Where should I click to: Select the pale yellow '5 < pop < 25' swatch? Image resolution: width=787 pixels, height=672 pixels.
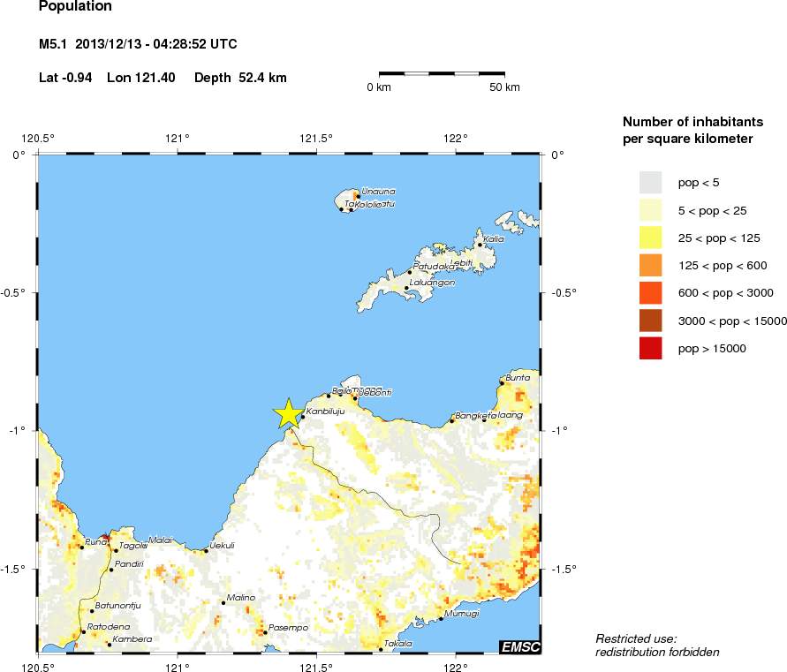coord(650,210)
